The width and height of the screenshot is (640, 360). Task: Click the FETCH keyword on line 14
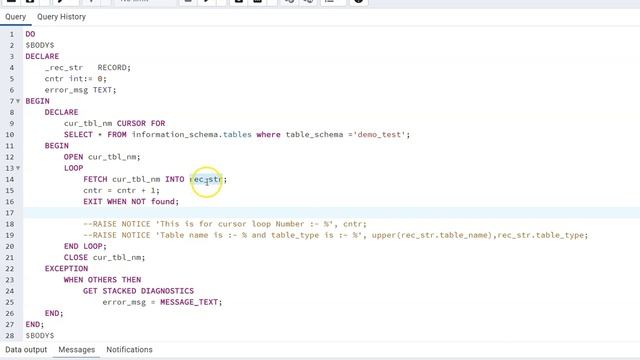[95, 179]
